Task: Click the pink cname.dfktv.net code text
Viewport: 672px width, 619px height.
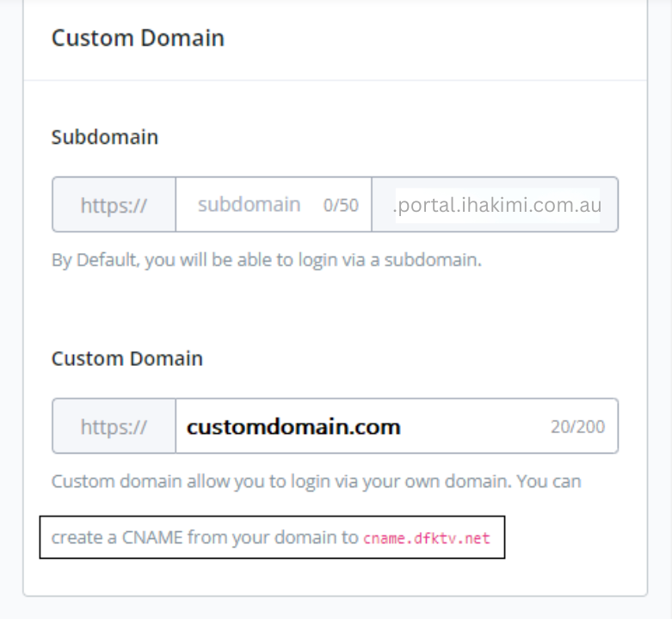Action: (x=426, y=539)
